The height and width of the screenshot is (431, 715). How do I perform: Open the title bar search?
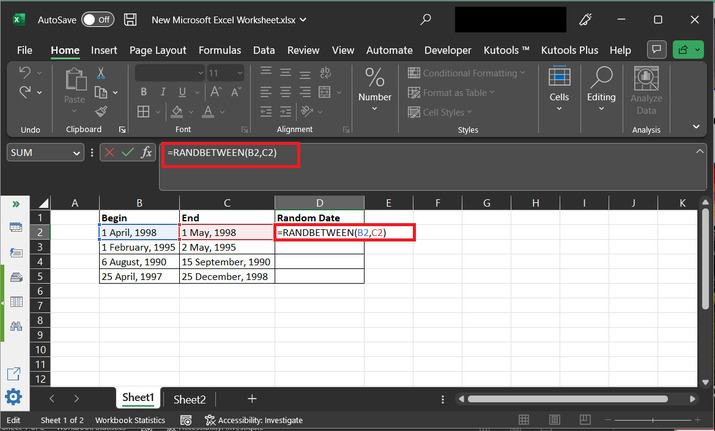[427, 19]
